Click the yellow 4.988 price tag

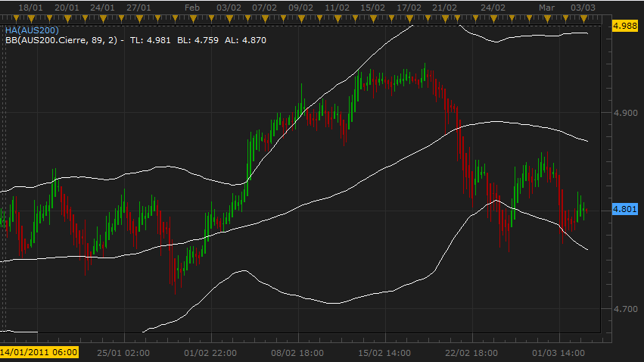coord(624,26)
